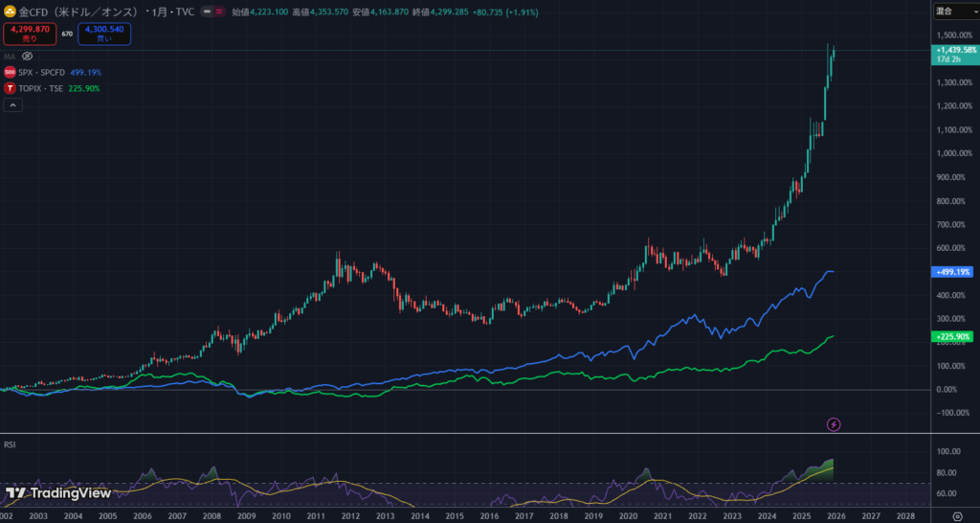Click the red 売り sell price button
980x523 pixels.
point(30,34)
